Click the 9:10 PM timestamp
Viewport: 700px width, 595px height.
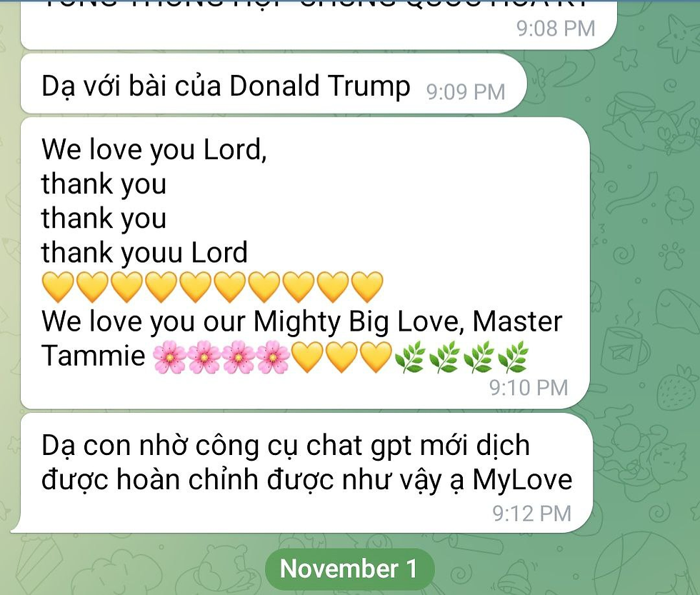pos(529,387)
